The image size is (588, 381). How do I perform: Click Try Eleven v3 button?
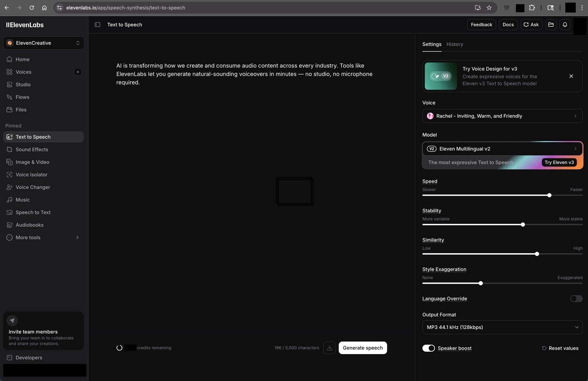pyautogui.click(x=559, y=162)
